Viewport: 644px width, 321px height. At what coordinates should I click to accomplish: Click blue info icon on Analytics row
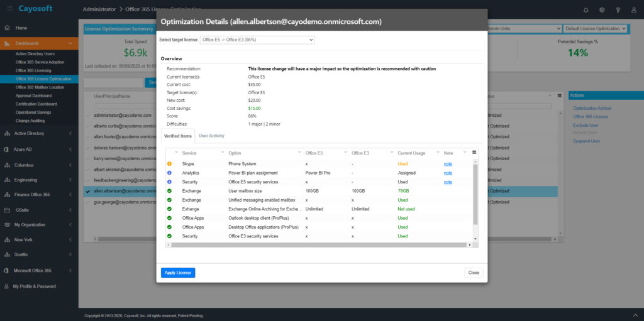click(169, 173)
